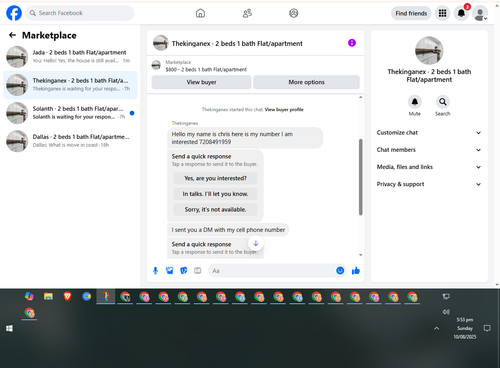The image size is (500, 368).
Task: Open the Windows notification center icon
Action: 487,328
